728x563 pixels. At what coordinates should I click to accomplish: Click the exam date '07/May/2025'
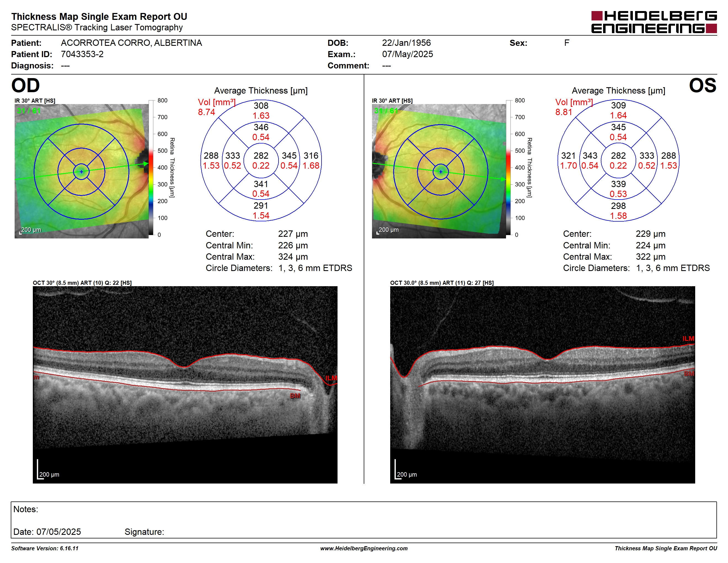(x=407, y=54)
